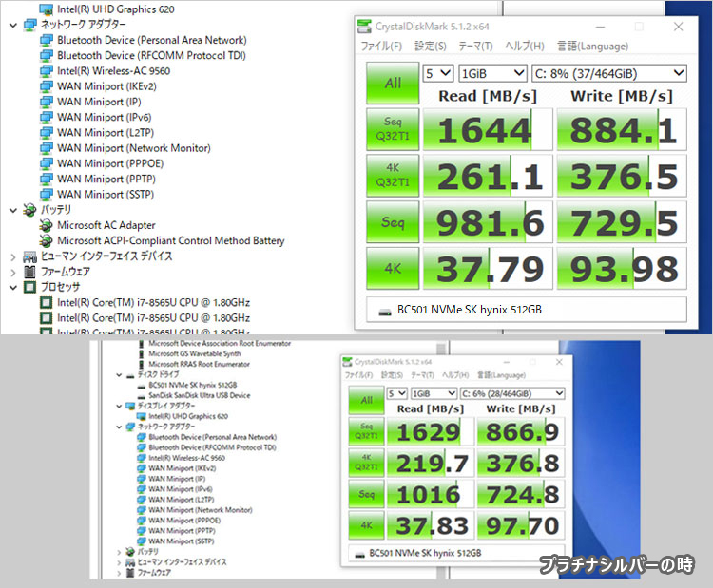
Task: Click the WAN Miniport (IPv6) icon in the larger tree
Action: click(46, 117)
